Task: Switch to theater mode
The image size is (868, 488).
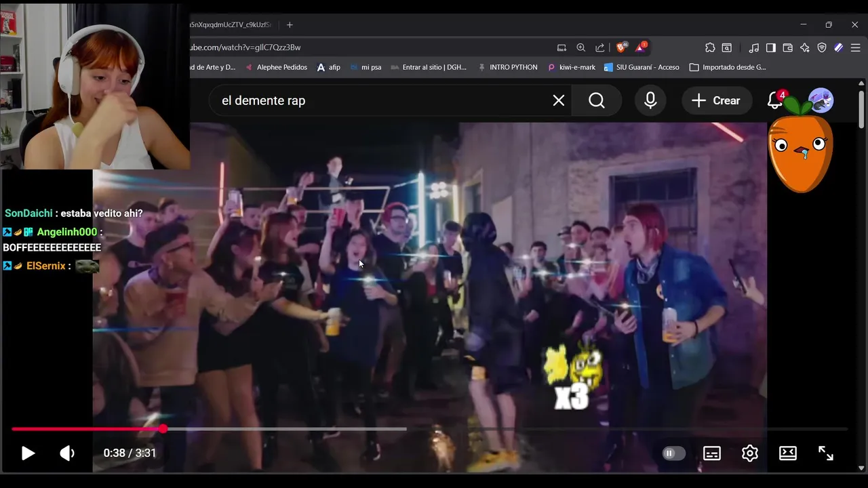Action: pos(788,453)
